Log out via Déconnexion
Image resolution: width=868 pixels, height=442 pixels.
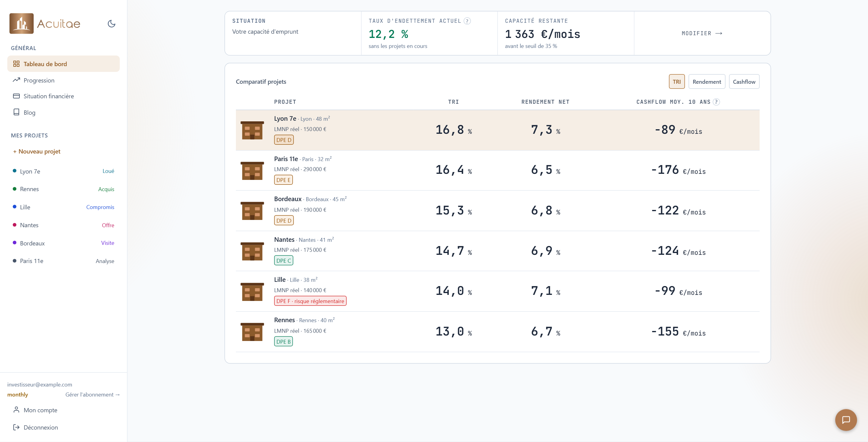[63, 427]
